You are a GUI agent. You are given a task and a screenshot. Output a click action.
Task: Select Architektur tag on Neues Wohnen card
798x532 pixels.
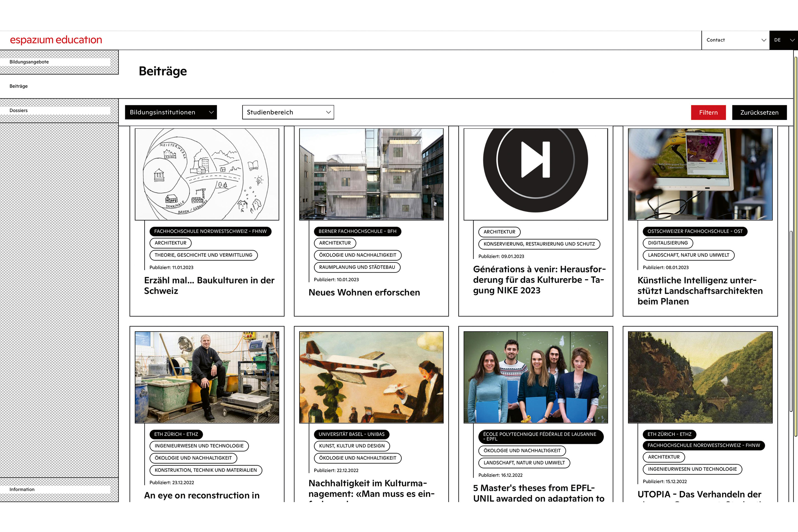point(335,243)
